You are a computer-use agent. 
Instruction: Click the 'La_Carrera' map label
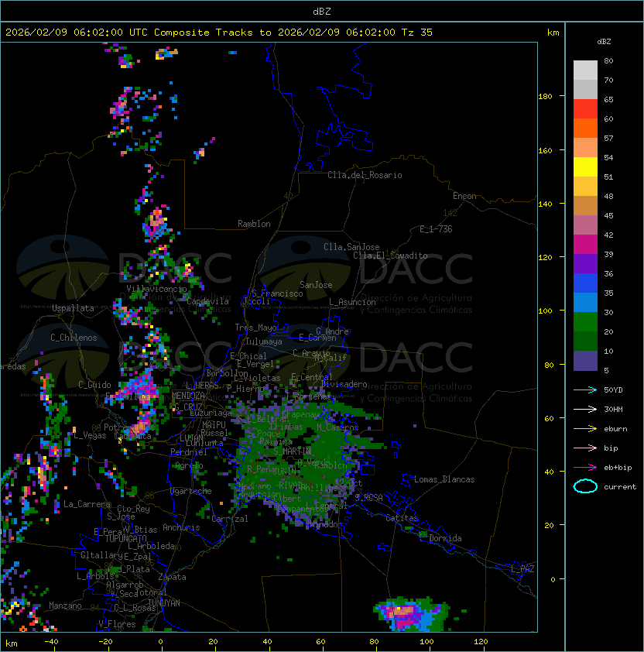click(x=87, y=504)
